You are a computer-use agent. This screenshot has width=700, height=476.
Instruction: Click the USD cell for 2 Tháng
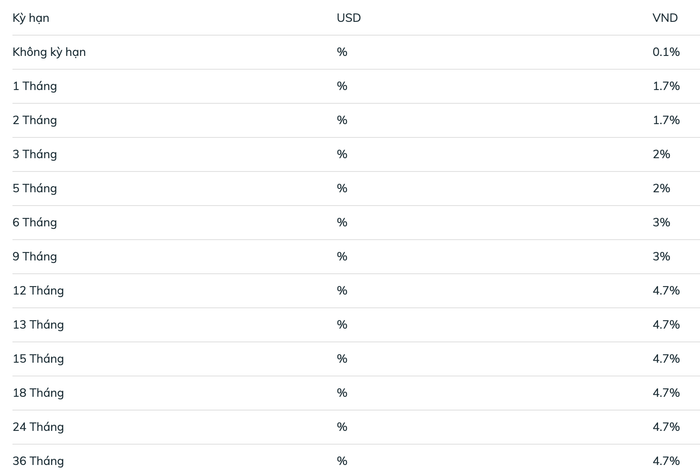(342, 120)
